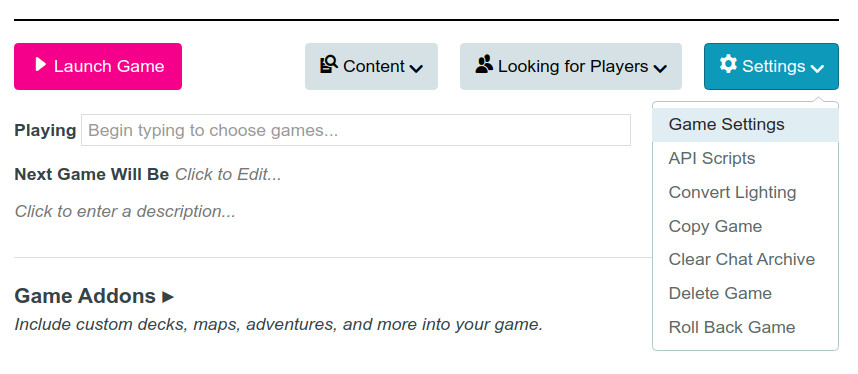Open the Looking for Players dropdown arrow

tap(660, 68)
